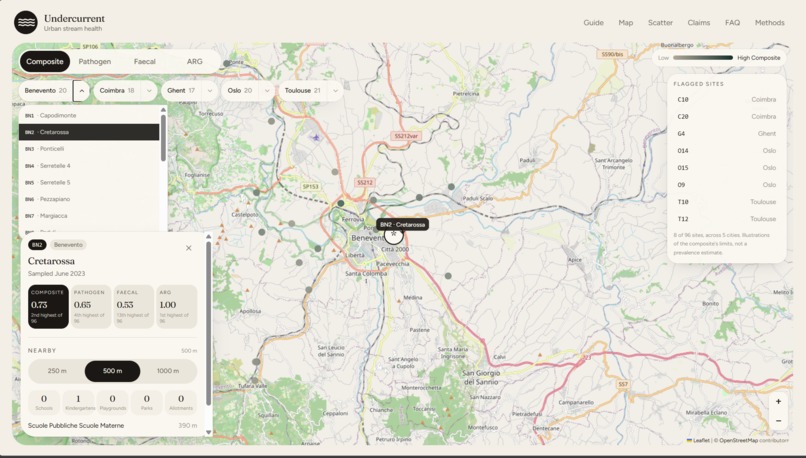This screenshot has height=458, width=806.
Task: Open the Scatter page
Action: click(660, 23)
